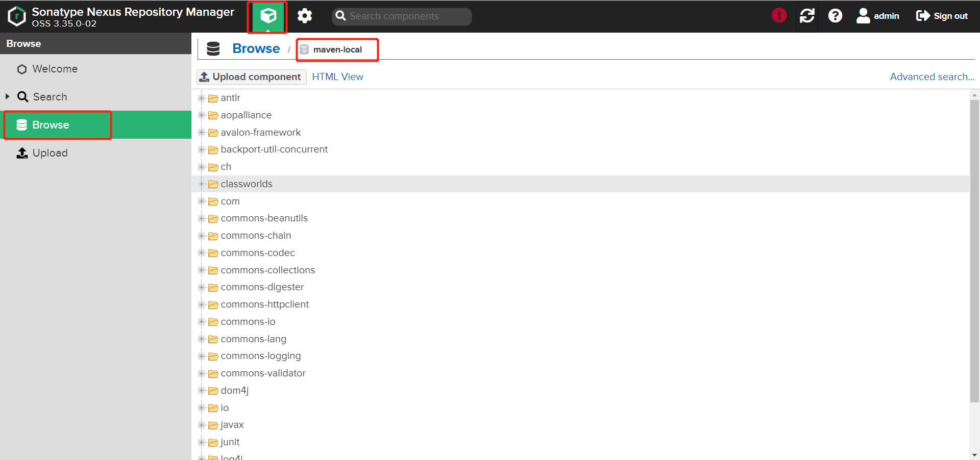Click the dom4j folder icon
980x460 pixels.
213,391
